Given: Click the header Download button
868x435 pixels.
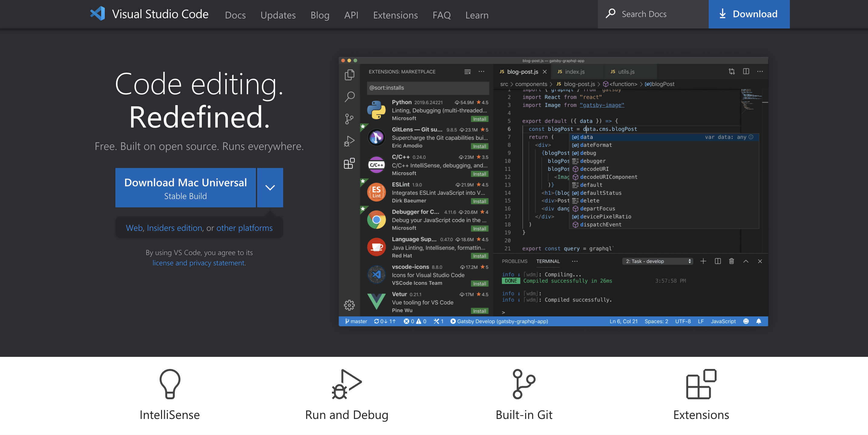Looking at the screenshot, I should pyautogui.click(x=749, y=14).
